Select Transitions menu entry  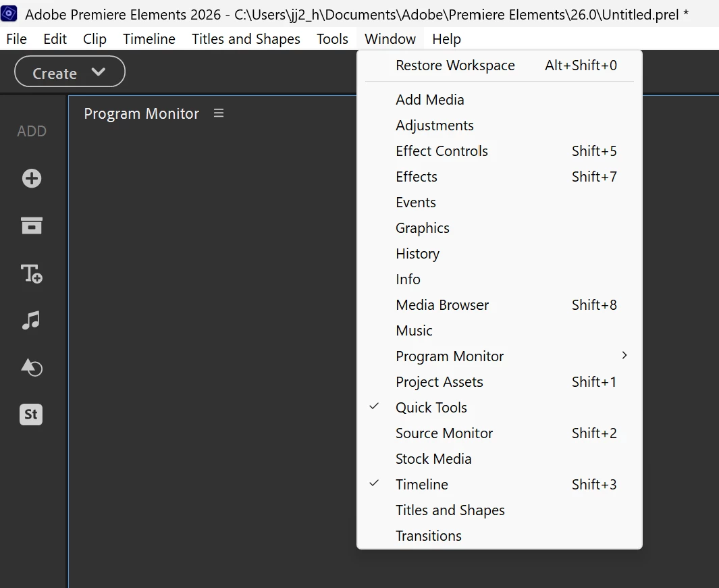(x=500, y=536)
